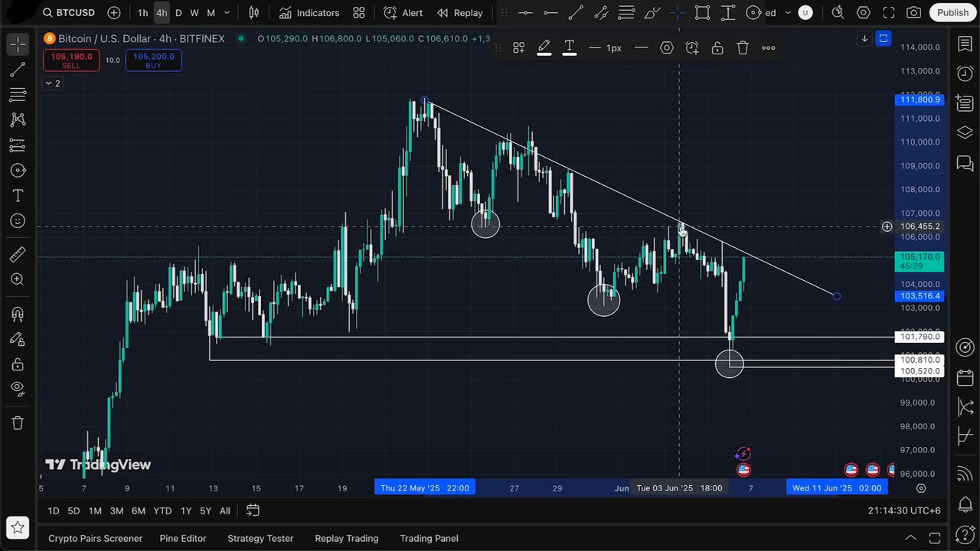This screenshot has height=551, width=980.
Task: Expand the layout name dropdown chevron
Action: [788, 12]
